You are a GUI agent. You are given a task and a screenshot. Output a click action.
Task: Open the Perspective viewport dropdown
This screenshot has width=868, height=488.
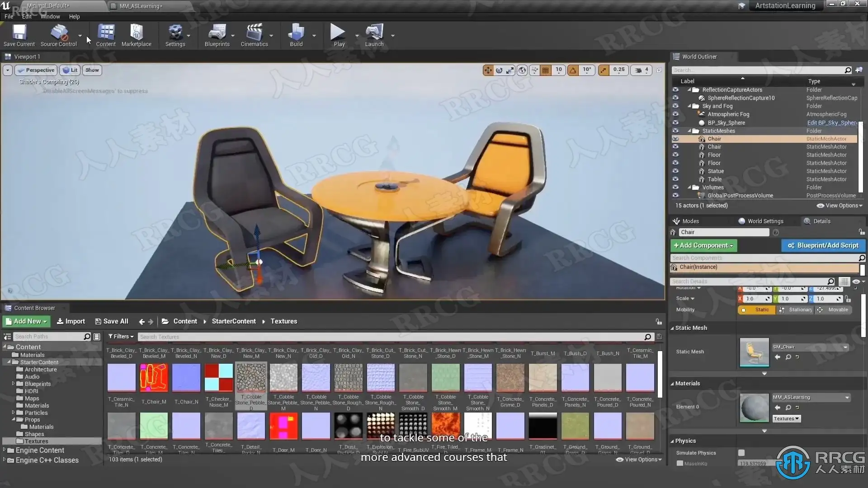click(x=36, y=70)
